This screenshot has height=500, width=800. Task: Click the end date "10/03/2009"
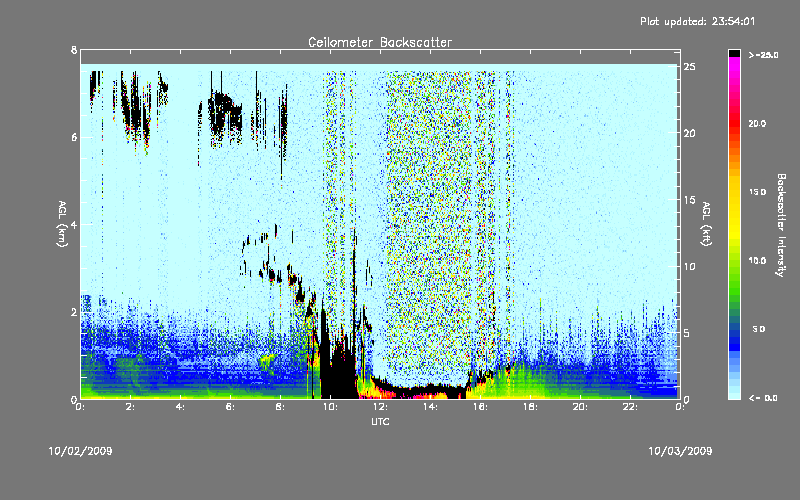click(x=680, y=451)
